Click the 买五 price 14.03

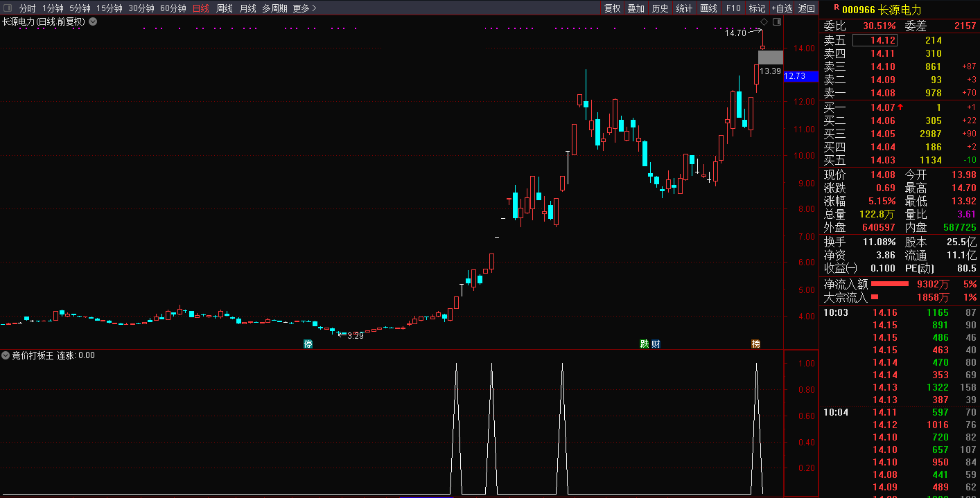coord(883,160)
